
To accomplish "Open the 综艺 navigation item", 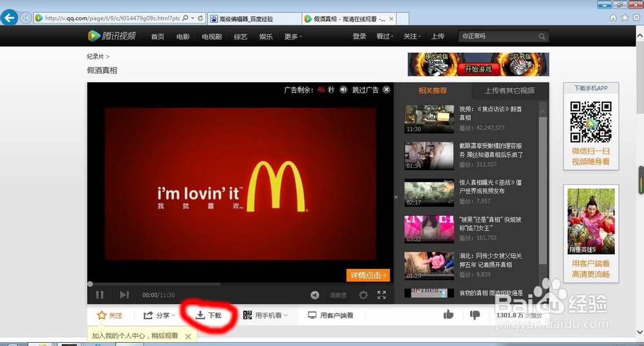I will point(241,37).
